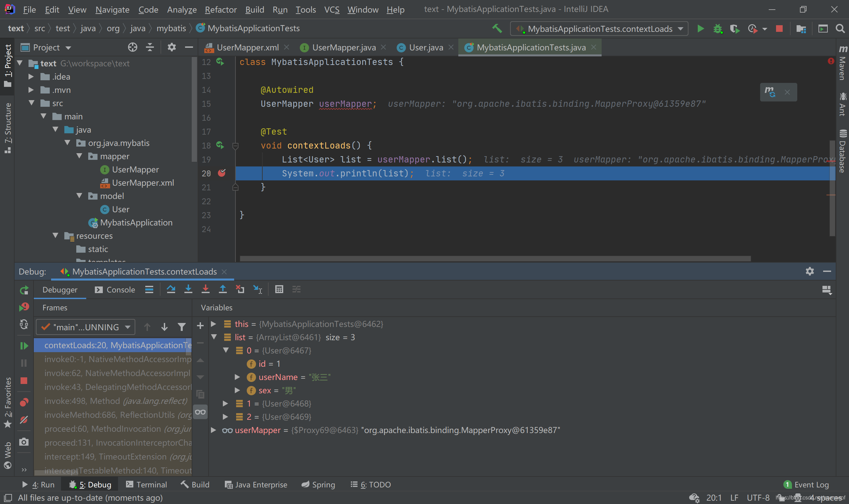The height and width of the screenshot is (504, 849).
Task: Select invokeMethod:686 frame in Frames list
Action: coord(113,415)
